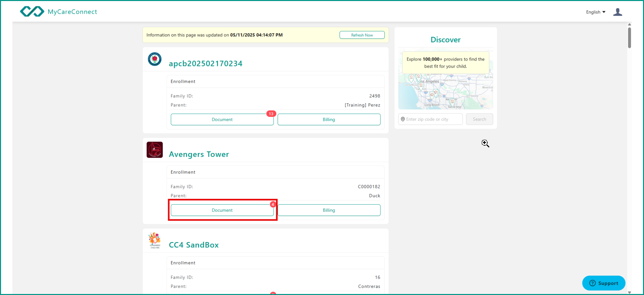The width and height of the screenshot is (644, 295).
Task: Click the Avengers Tower logo icon
Action: 155,150
